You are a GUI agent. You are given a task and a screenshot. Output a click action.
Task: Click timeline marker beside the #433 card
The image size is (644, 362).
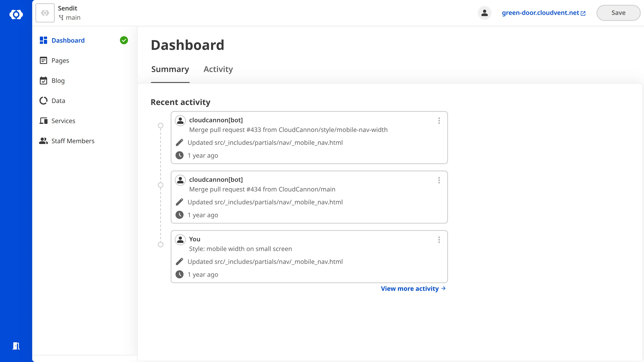(161, 125)
